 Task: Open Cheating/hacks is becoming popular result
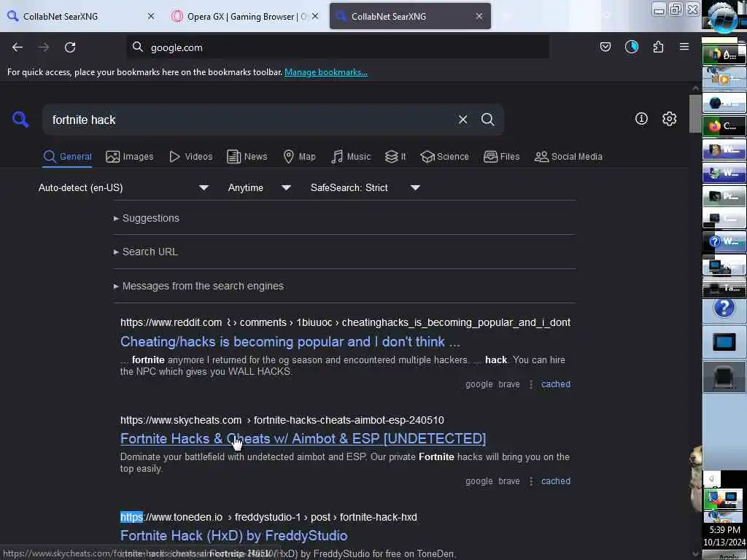click(290, 341)
